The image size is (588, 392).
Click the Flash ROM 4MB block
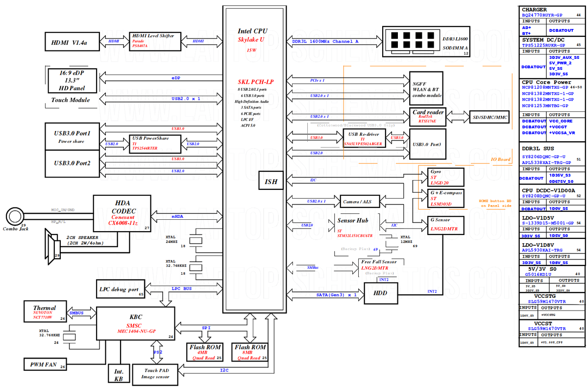(205, 353)
